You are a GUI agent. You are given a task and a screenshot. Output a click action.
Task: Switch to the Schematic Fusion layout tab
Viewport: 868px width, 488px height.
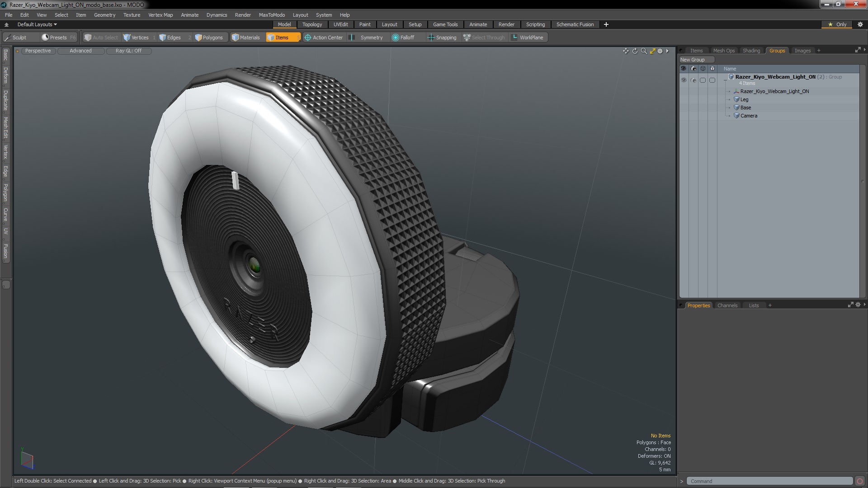(x=575, y=24)
